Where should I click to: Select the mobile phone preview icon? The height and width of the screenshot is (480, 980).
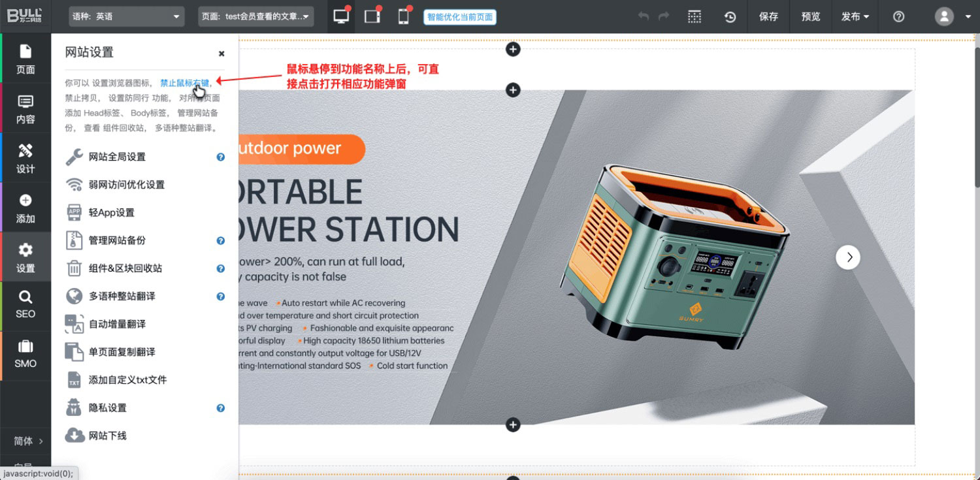point(404,17)
